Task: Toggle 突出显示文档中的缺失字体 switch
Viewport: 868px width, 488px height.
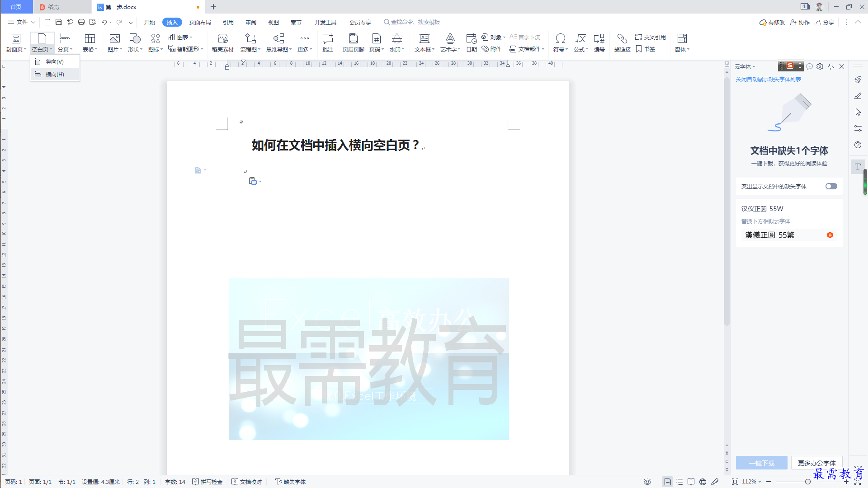Action: click(x=831, y=186)
